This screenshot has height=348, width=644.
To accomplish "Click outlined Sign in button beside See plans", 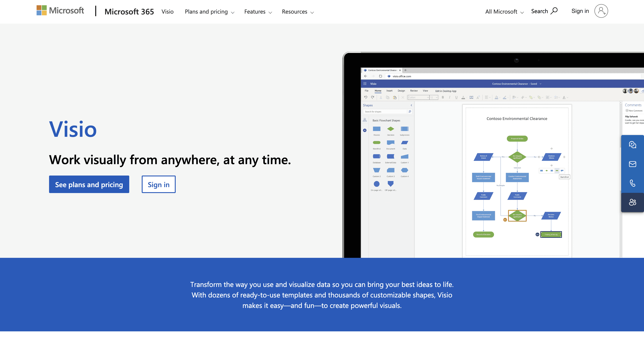I will [159, 184].
